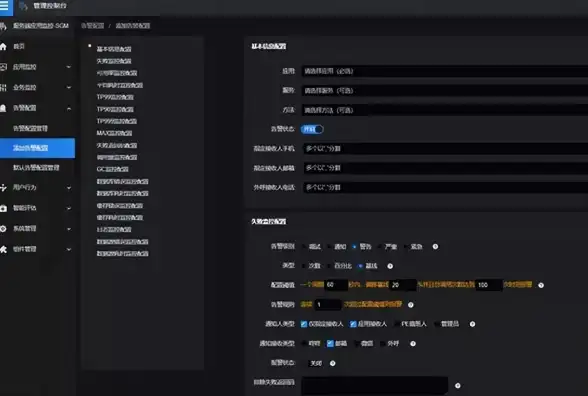The width and height of the screenshot is (588, 396).
Task: Open the 应用 (必选) application dropdown
Action: (444, 71)
